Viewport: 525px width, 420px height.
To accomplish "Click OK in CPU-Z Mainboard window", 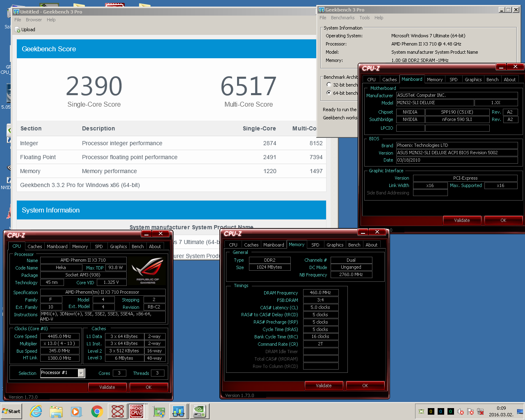I will [503, 220].
